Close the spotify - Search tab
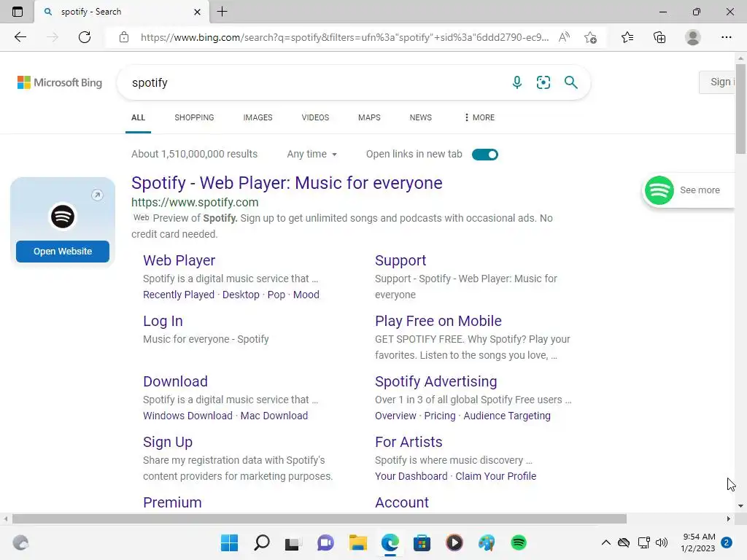Image resolution: width=747 pixels, height=560 pixels. (x=197, y=12)
